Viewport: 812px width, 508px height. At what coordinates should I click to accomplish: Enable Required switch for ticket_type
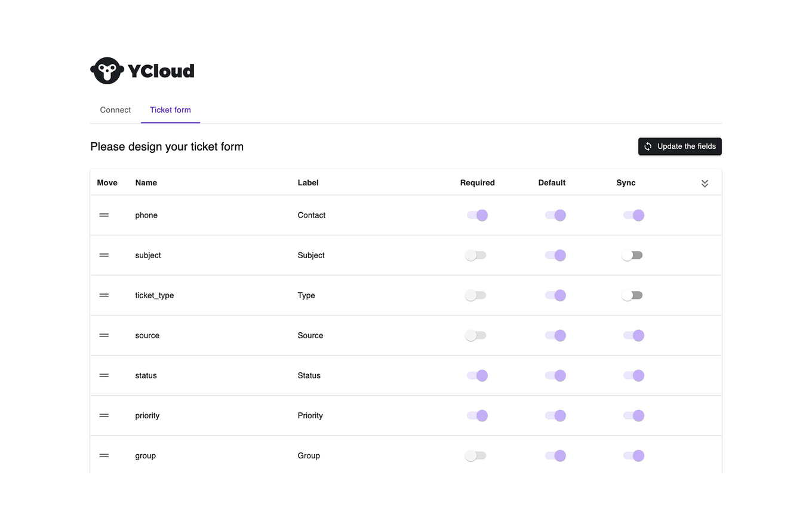pyautogui.click(x=476, y=295)
